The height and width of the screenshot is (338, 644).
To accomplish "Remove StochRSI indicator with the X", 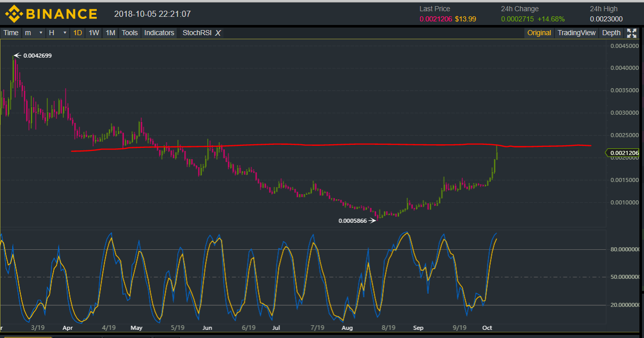I will pos(218,33).
